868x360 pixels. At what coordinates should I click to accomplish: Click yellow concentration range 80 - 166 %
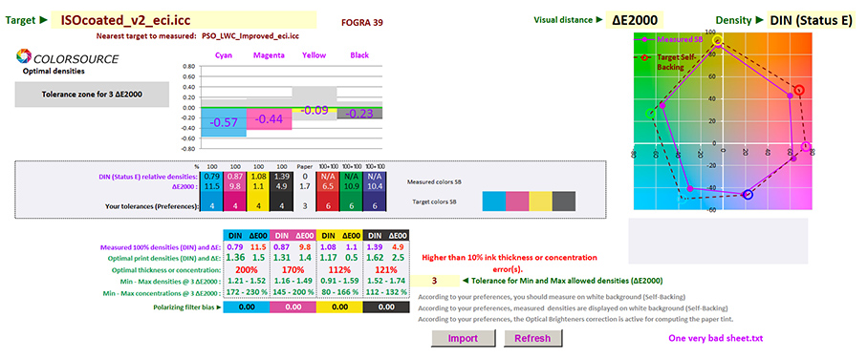pyautogui.click(x=340, y=291)
